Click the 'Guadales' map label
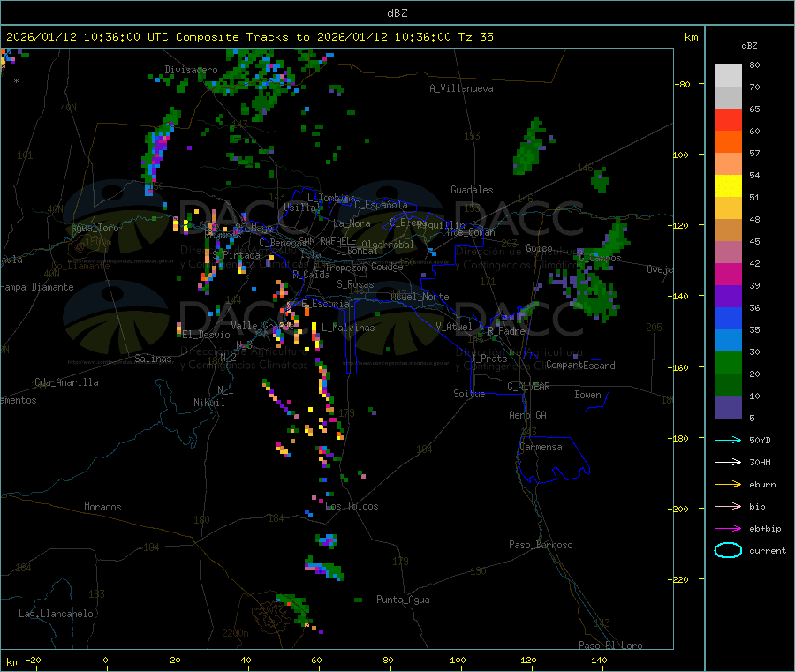This screenshot has height=672, width=795. 472,190
